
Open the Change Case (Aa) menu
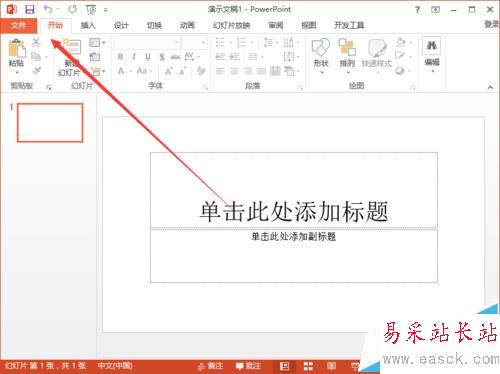(142, 71)
